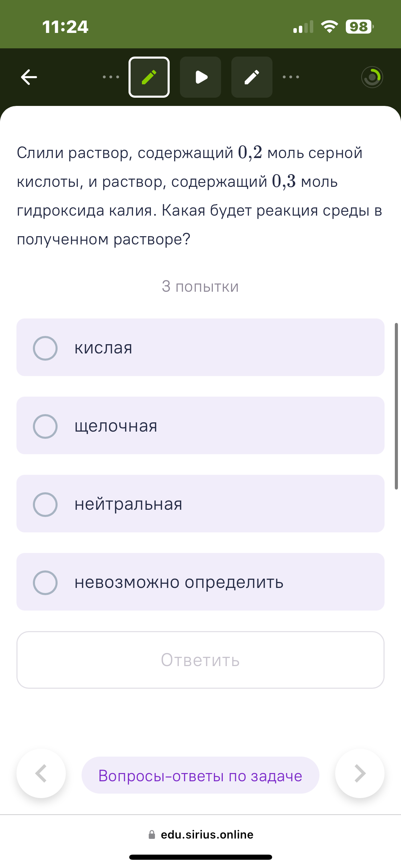Click the page scrollbar on right edge
The image size is (401, 868).
coord(396,406)
